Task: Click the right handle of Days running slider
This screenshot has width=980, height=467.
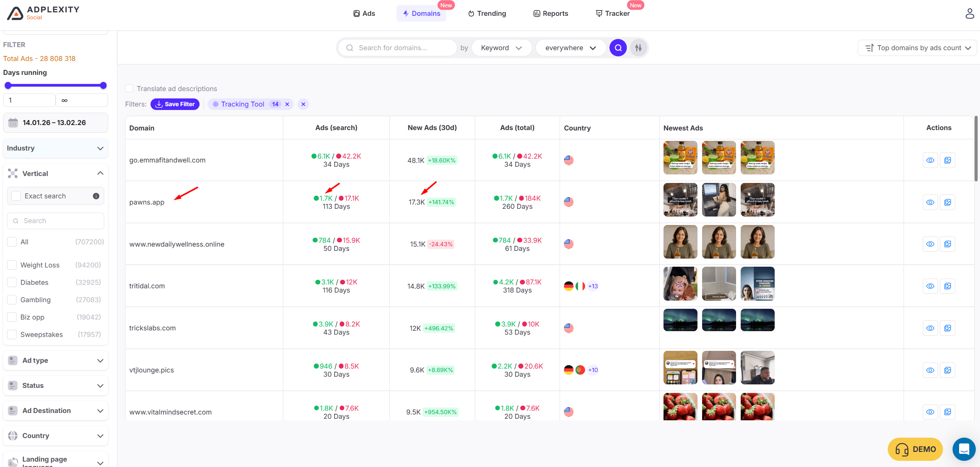Action: point(103,86)
